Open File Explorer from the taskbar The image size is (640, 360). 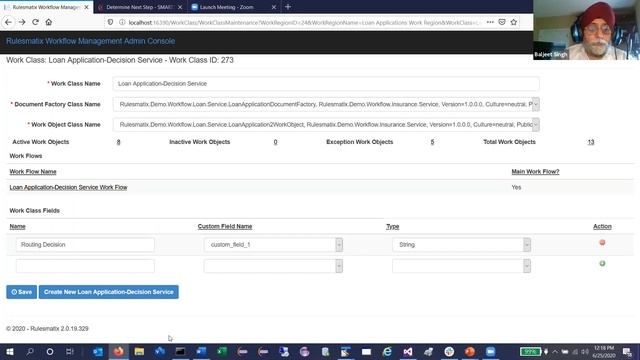click(139, 351)
